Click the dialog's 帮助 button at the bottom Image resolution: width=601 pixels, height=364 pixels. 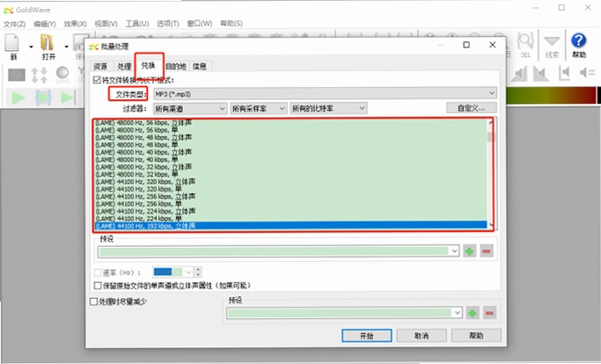tap(476, 336)
